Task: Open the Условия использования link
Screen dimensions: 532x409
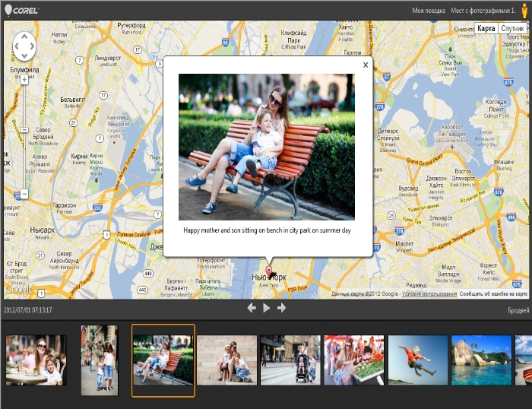Action: [x=429, y=294]
